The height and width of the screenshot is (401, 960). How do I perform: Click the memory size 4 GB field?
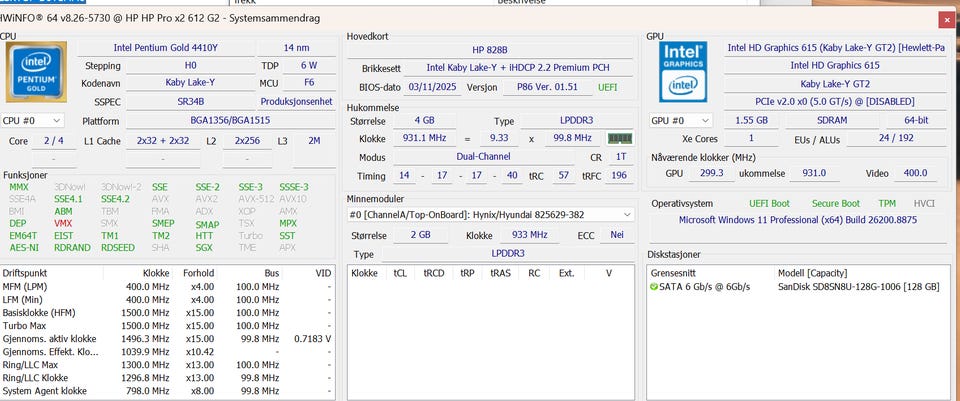click(424, 121)
